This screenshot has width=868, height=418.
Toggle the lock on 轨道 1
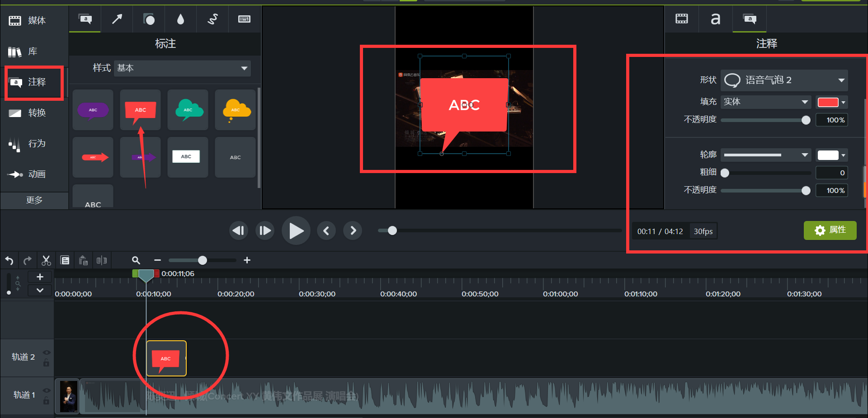click(x=46, y=401)
